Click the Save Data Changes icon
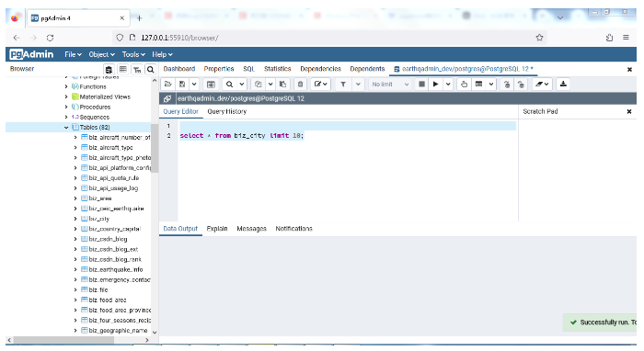This screenshot has width=644, height=351. tap(211, 84)
